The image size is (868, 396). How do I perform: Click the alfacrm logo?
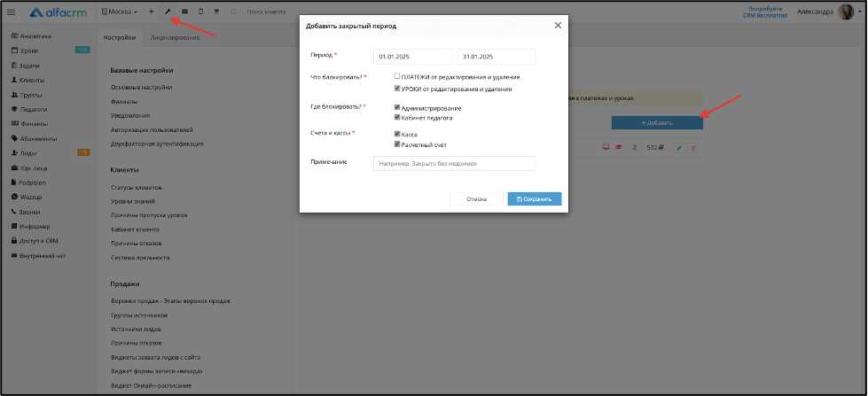point(59,12)
